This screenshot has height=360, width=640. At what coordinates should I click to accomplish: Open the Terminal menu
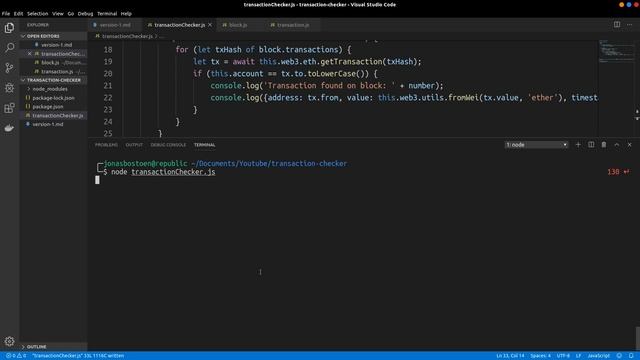tap(107, 13)
